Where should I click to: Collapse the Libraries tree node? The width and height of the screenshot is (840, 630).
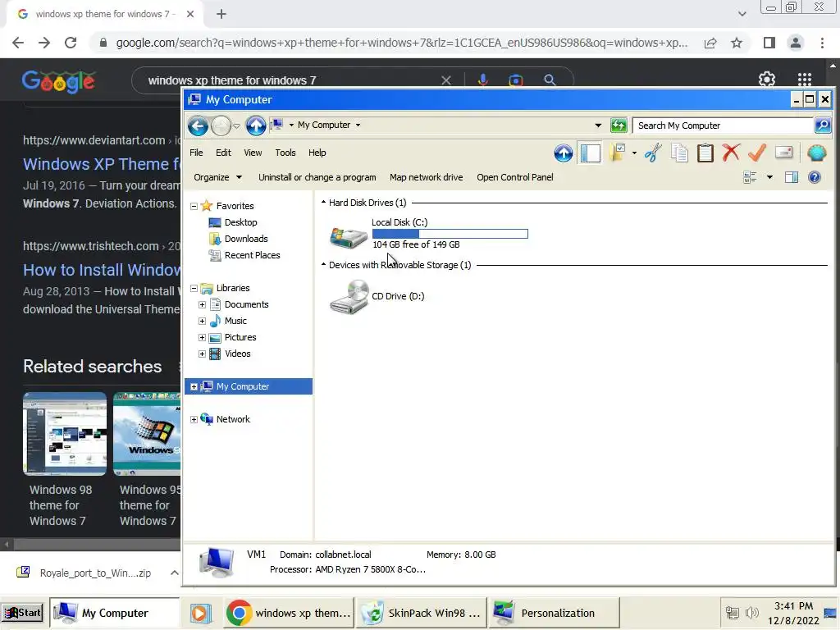194,288
